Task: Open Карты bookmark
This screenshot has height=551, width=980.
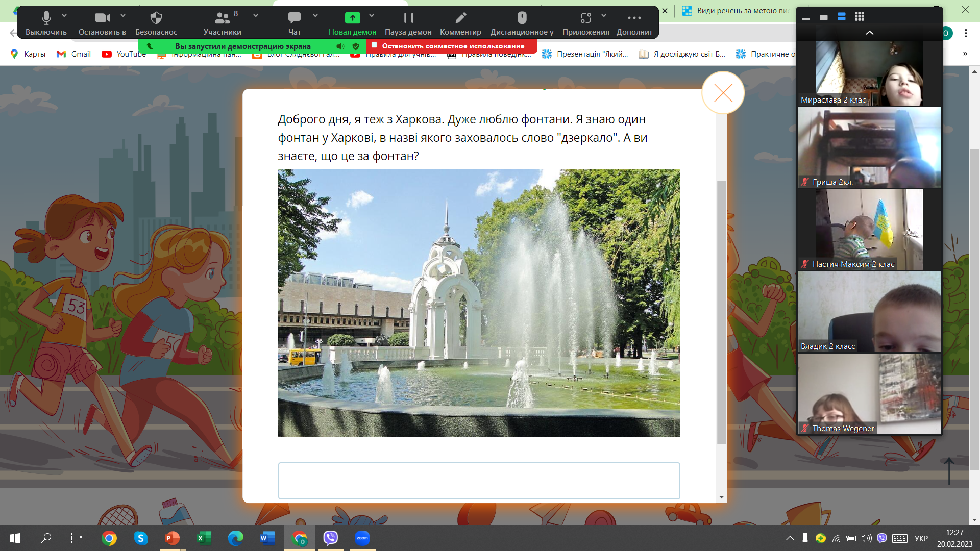Action: click(x=28, y=54)
